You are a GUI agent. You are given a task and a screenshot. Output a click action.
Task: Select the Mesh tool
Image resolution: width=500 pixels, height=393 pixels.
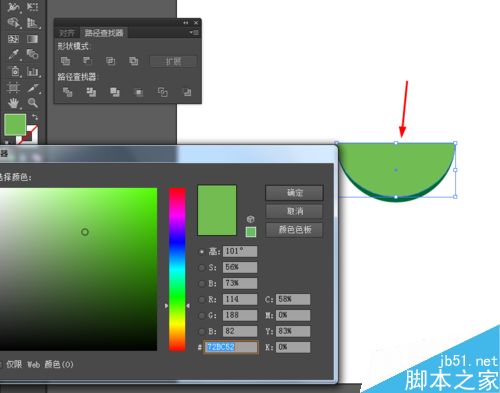14,39
